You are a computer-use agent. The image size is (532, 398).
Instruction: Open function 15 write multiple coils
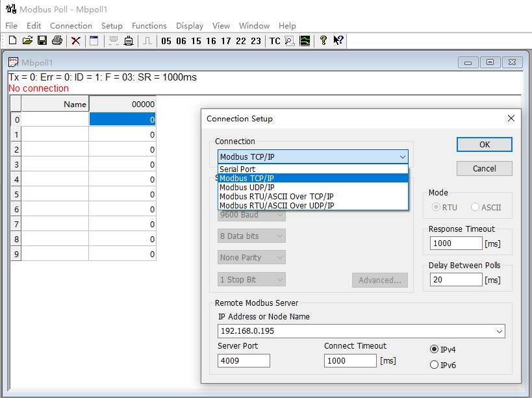click(196, 41)
